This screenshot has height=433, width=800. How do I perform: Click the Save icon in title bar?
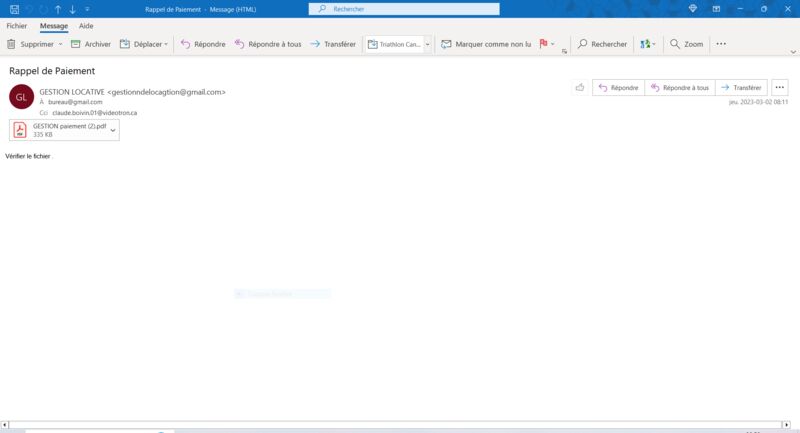14,9
